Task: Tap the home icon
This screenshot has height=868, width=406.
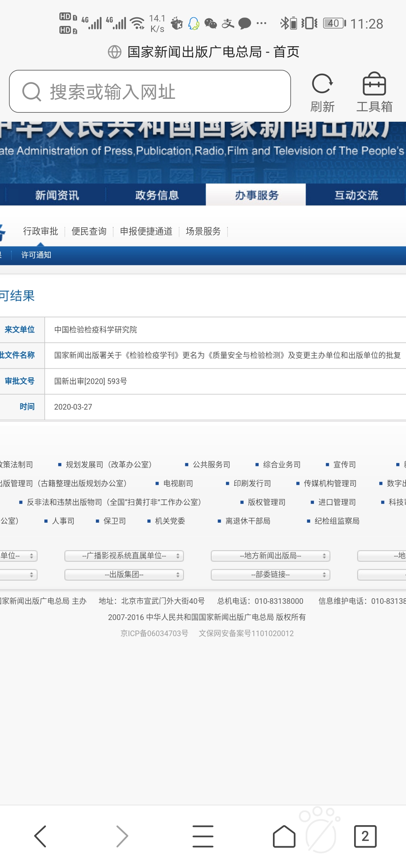Action: [x=284, y=836]
